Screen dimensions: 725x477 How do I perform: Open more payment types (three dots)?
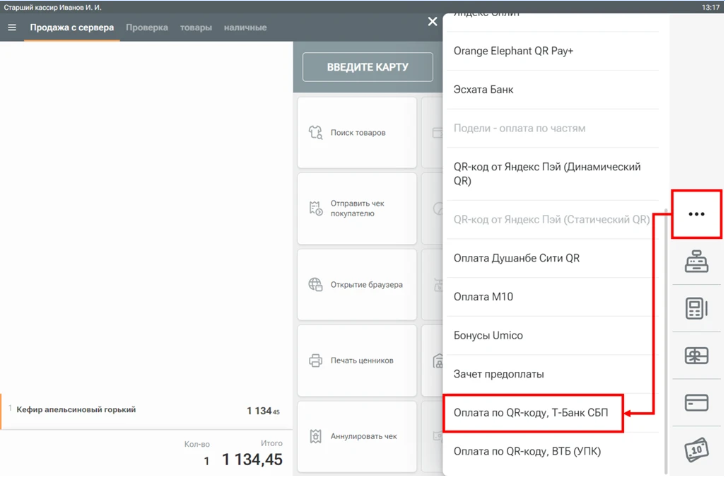tap(696, 214)
